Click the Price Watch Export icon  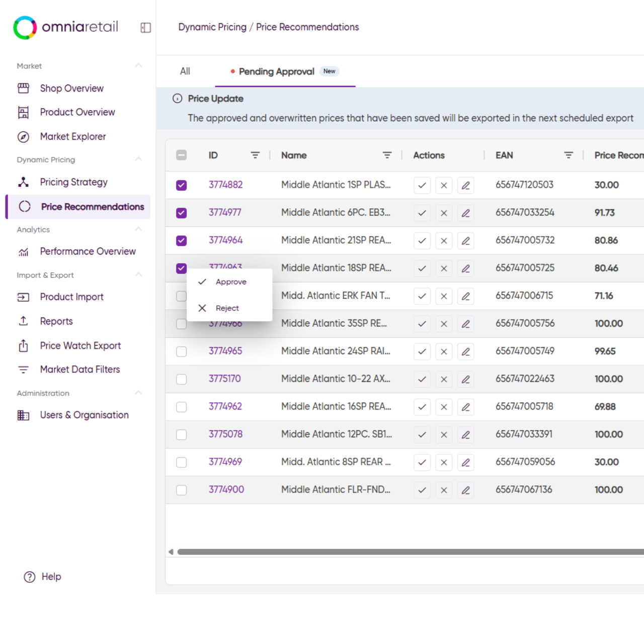click(x=23, y=346)
